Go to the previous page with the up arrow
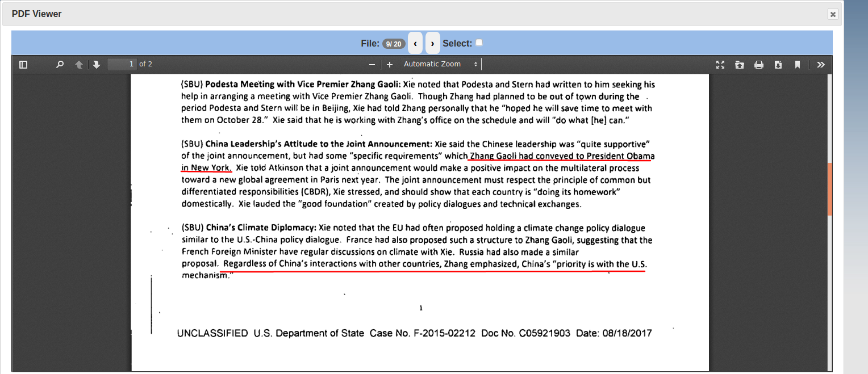 tap(79, 65)
